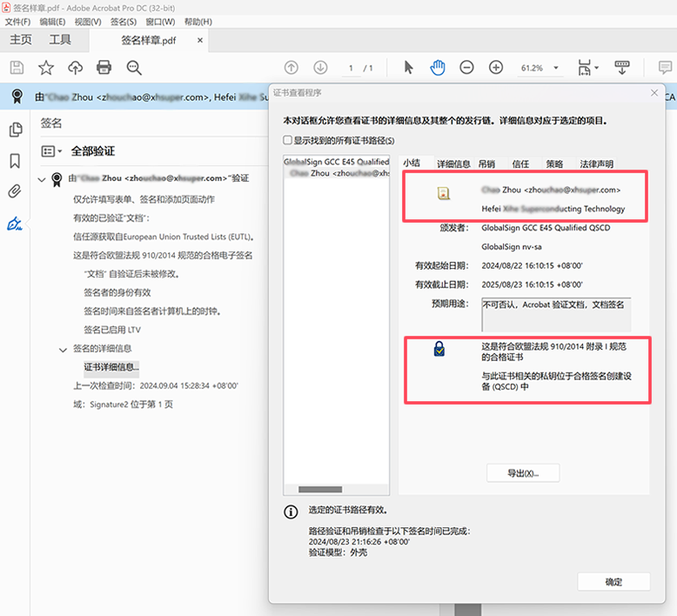Switch to the 信任 certificate tab
Viewport: 677px width, 616px height.
[520, 164]
